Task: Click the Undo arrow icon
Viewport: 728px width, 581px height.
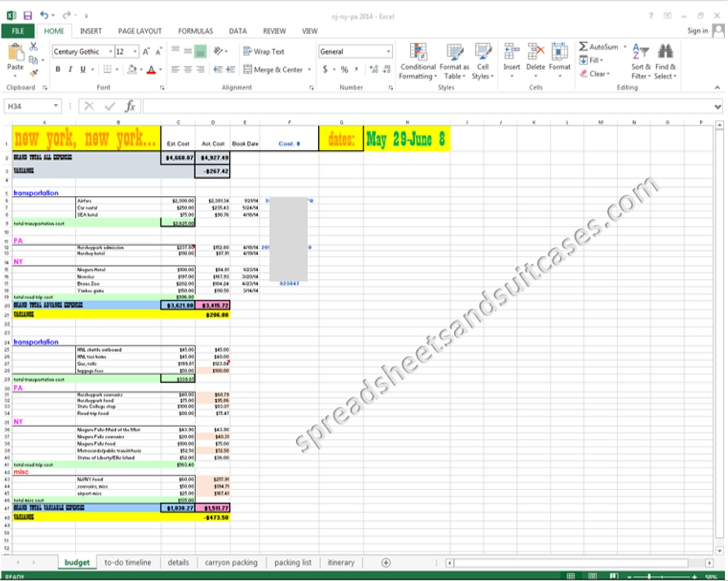Action: tap(44, 16)
